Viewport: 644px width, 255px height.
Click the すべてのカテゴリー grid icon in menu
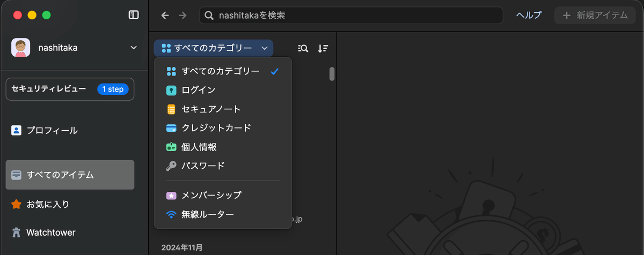coord(171,72)
